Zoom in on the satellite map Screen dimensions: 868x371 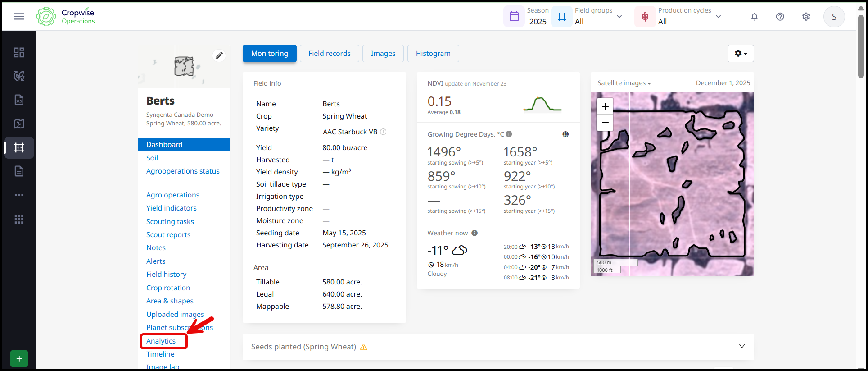click(605, 106)
